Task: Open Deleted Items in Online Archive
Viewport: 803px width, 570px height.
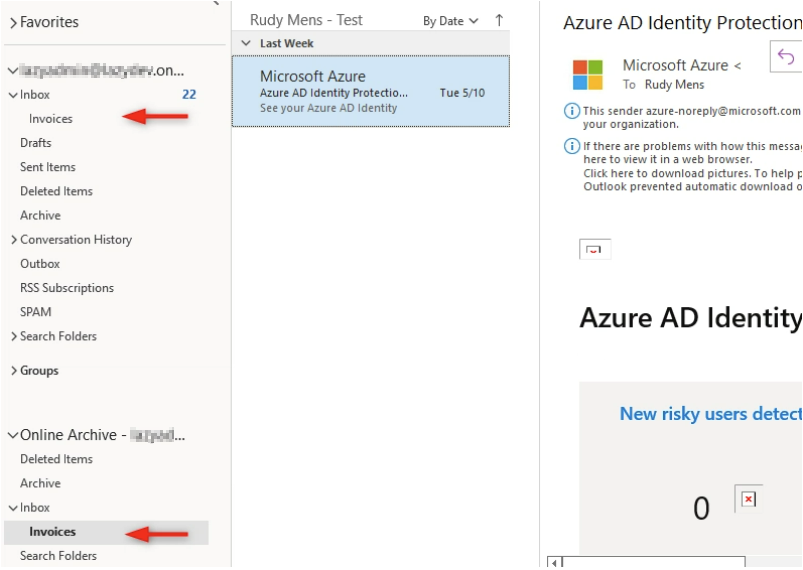Action: (56, 459)
